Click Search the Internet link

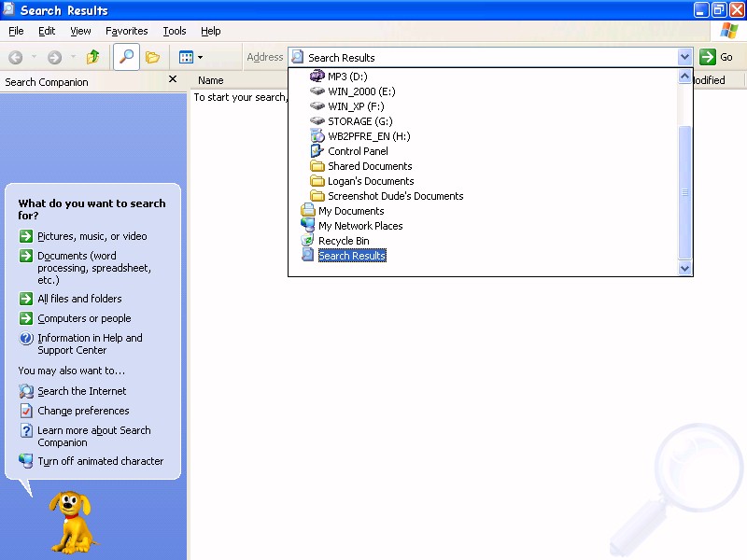[x=82, y=391]
